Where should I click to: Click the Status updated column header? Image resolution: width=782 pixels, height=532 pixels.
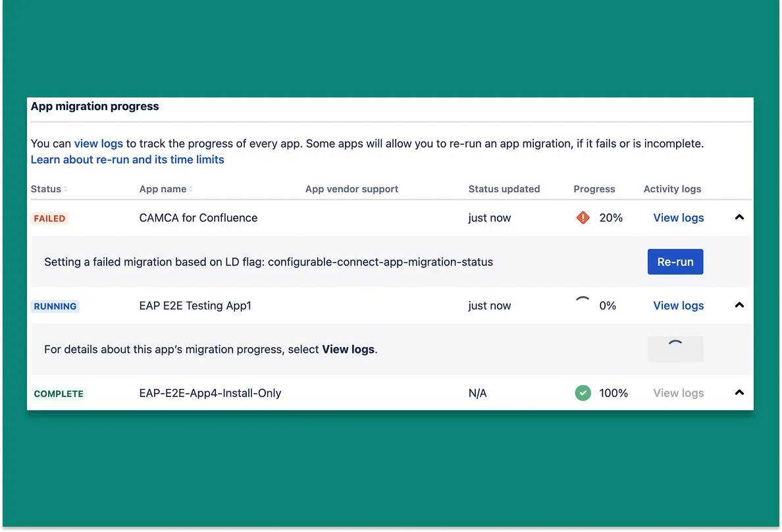point(504,189)
